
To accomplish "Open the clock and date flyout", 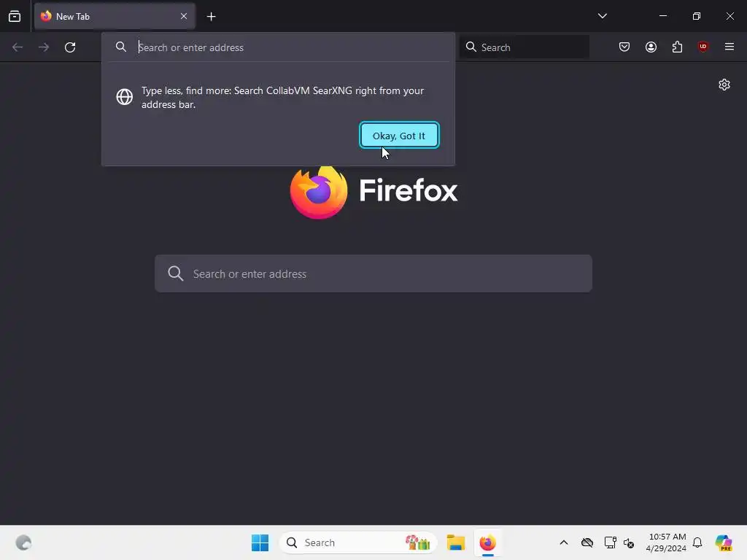I will 666,542.
